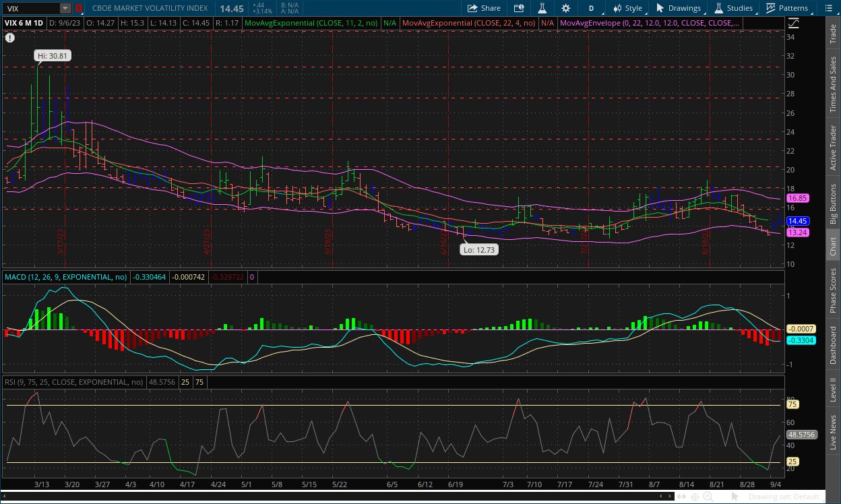
Task: Click the 14.45 last price in header
Action: click(x=232, y=8)
